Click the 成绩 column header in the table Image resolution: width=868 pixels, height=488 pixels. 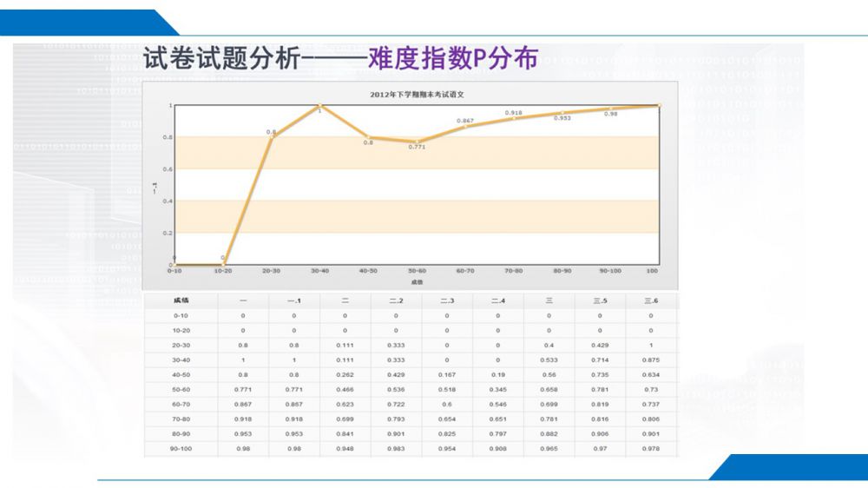tap(181, 300)
